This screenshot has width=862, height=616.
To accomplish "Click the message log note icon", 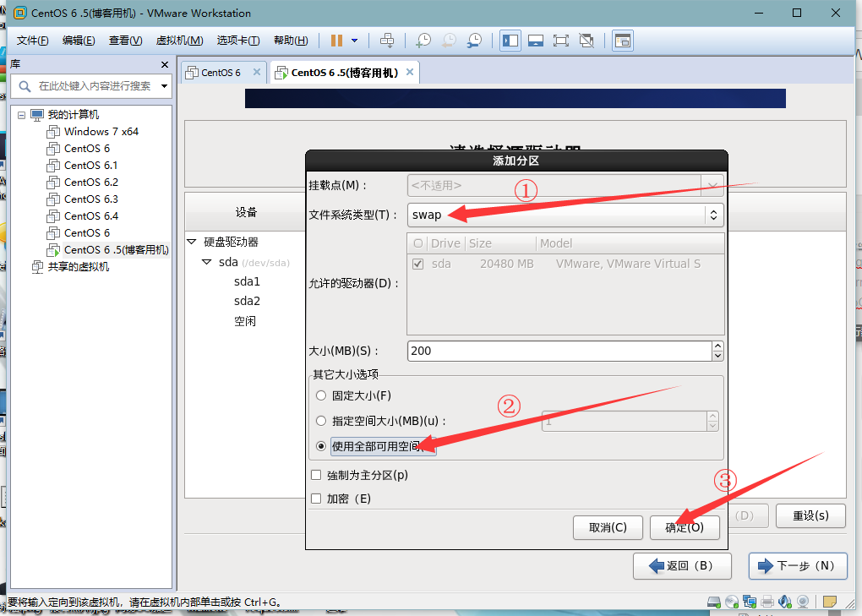I will pyautogui.click(x=830, y=602).
